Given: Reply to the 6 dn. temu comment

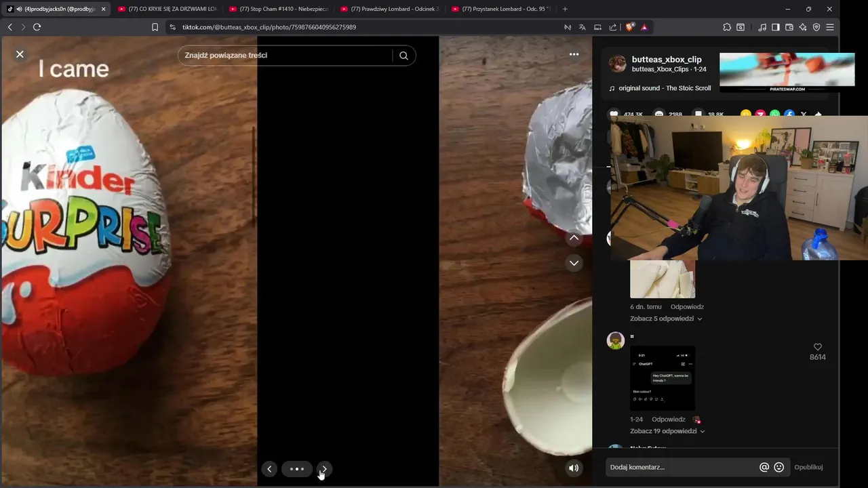Looking at the screenshot, I should (x=687, y=307).
